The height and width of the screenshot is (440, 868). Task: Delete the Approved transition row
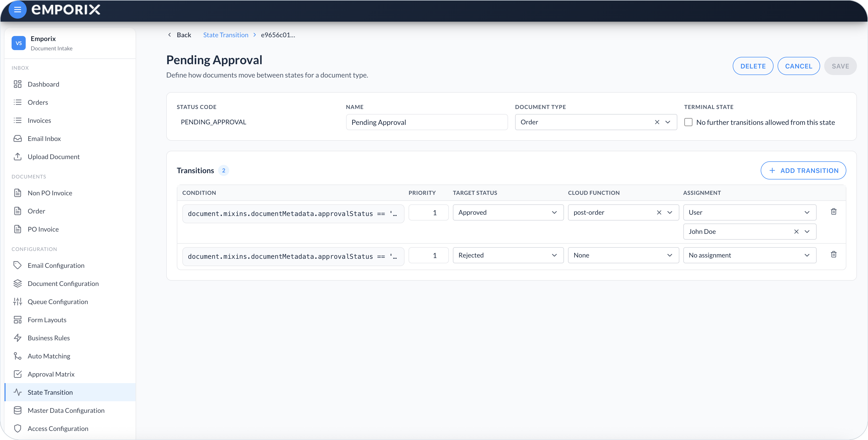(x=833, y=211)
